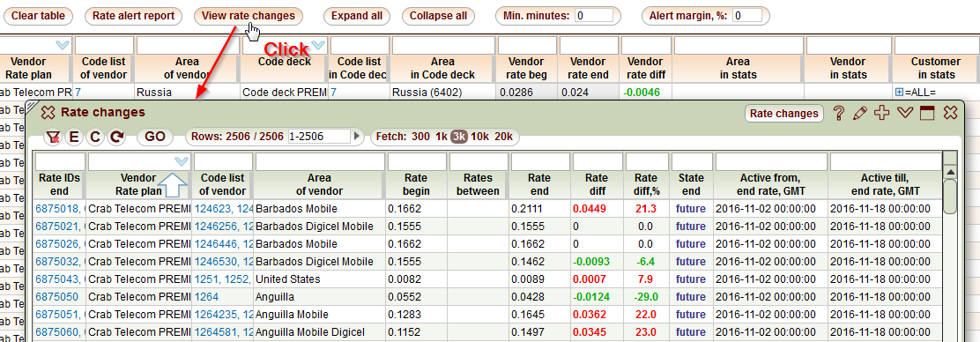Click filter box above Active till column
This screenshot has height=342, width=980.
(885, 161)
